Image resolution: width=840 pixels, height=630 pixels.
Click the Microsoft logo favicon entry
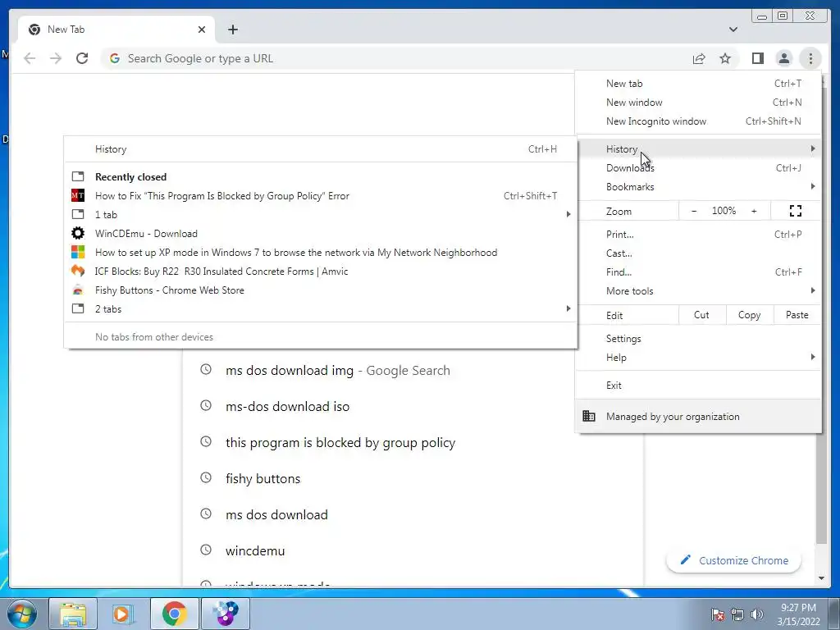[x=78, y=253]
